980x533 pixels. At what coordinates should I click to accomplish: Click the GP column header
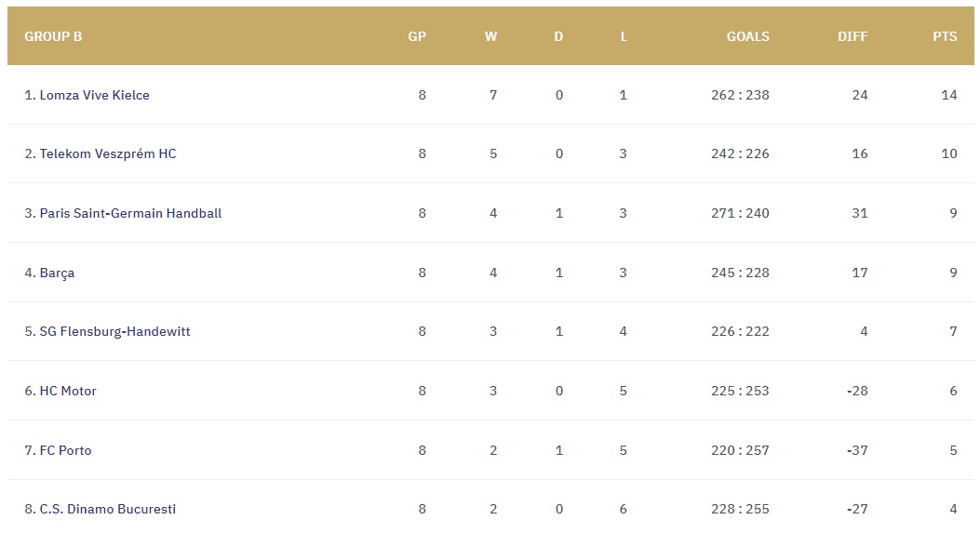(x=417, y=36)
